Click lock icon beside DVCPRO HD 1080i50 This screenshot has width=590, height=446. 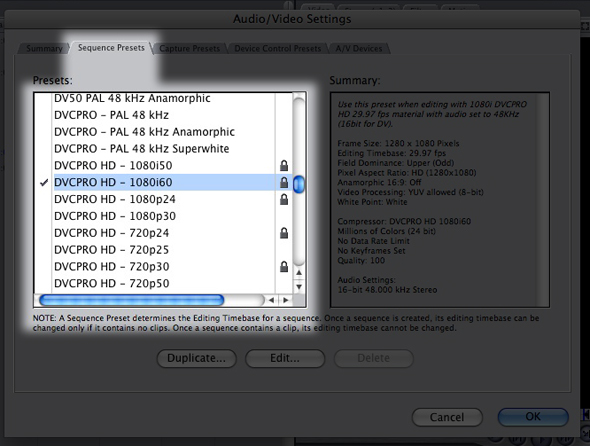(284, 165)
